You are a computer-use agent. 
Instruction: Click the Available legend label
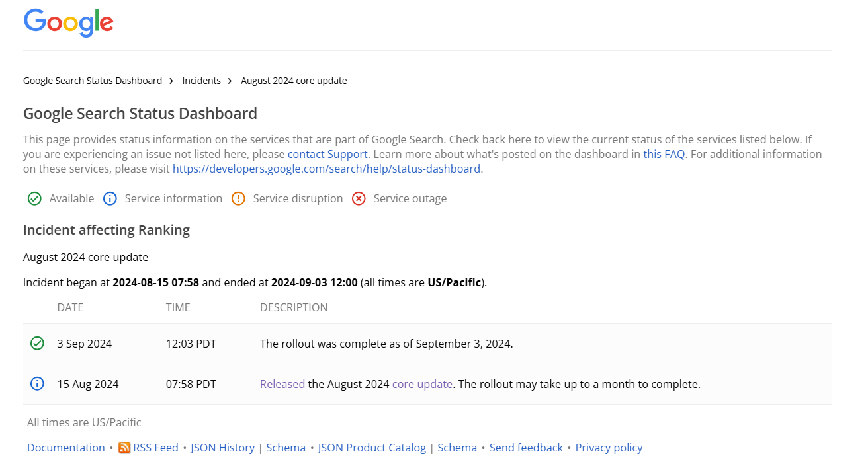pyautogui.click(x=71, y=198)
